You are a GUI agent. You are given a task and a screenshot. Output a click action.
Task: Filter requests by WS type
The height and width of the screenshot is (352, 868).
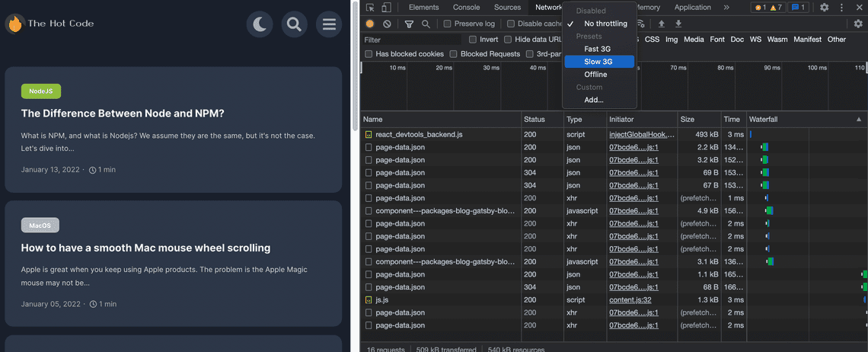[755, 40]
